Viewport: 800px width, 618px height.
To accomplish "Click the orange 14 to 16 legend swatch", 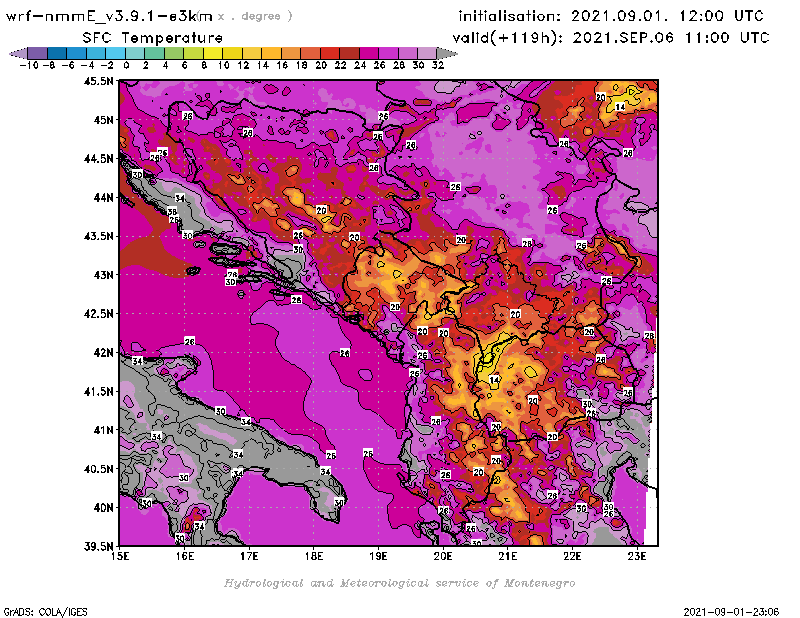I will (271, 53).
